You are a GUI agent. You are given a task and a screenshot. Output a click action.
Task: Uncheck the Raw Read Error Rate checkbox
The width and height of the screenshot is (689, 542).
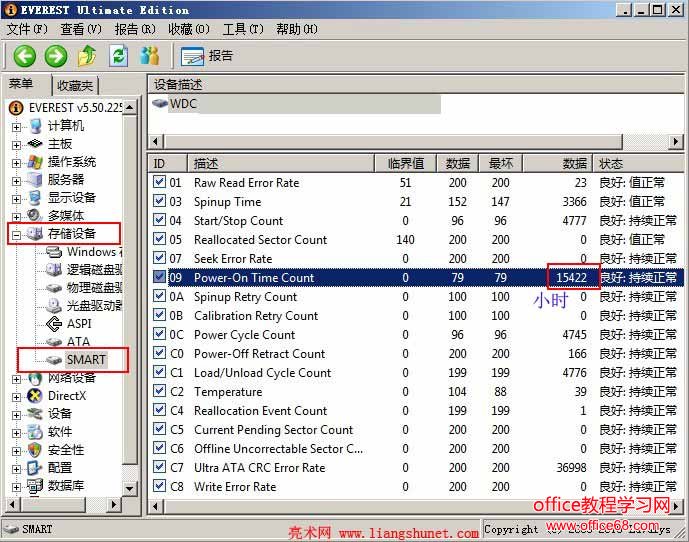tap(159, 183)
